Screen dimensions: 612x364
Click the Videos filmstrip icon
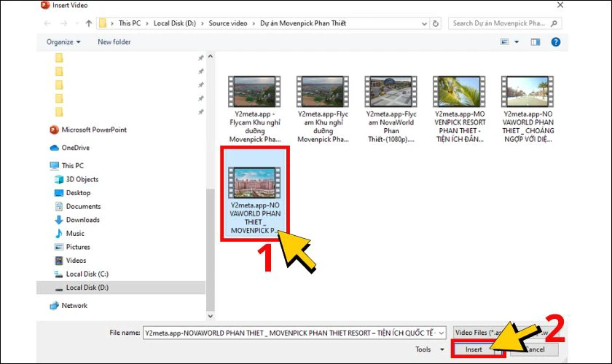click(59, 260)
